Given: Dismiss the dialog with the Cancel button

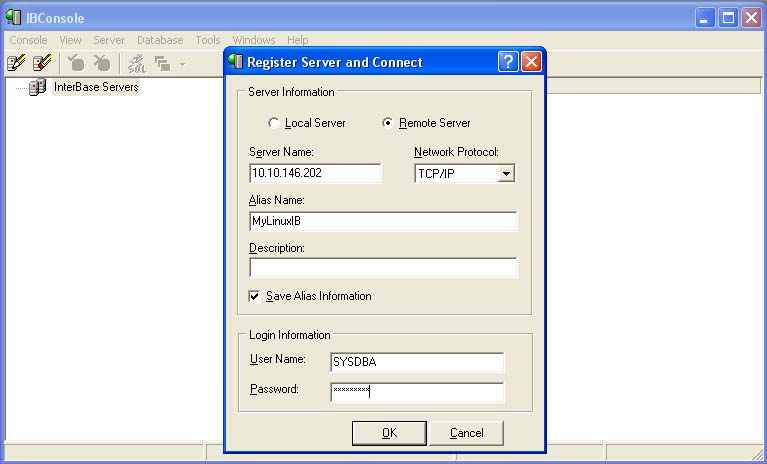Looking at the screenshot, I should click(x=466, y=433).
